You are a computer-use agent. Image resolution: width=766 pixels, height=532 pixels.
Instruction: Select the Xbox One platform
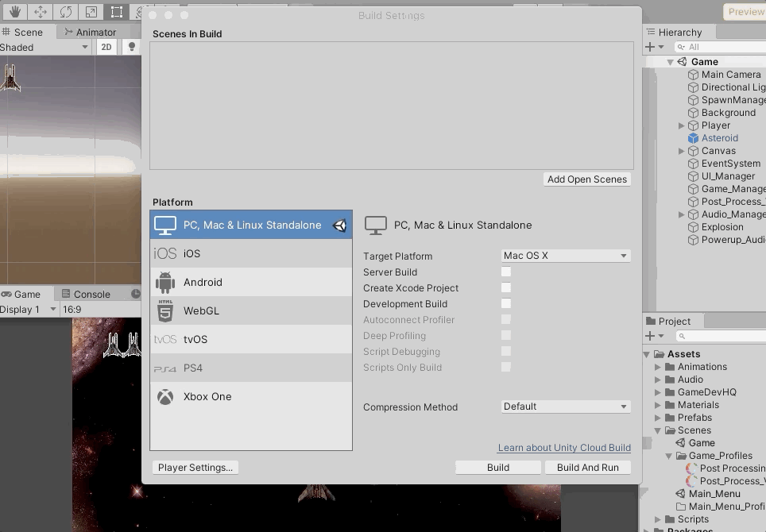tap(251, 396)
